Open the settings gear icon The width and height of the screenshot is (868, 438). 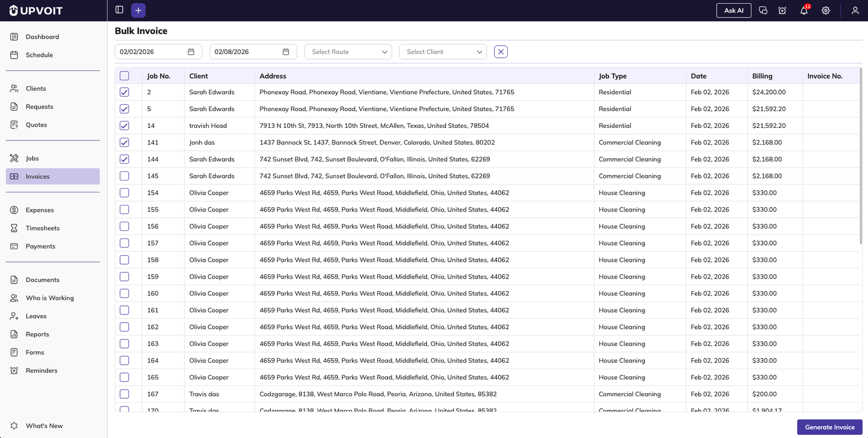(x=826, y=10)
